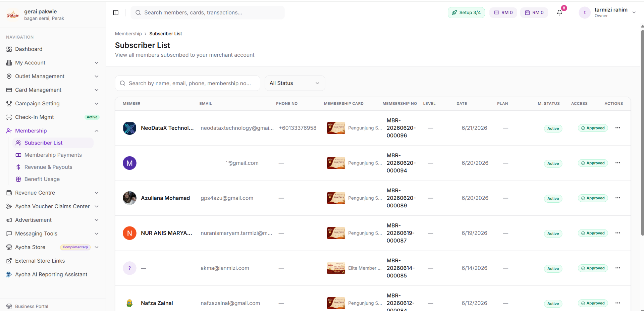This screenshot has width=644, height=311.
Task: Open the notifications bell
Action: point(559,13)
